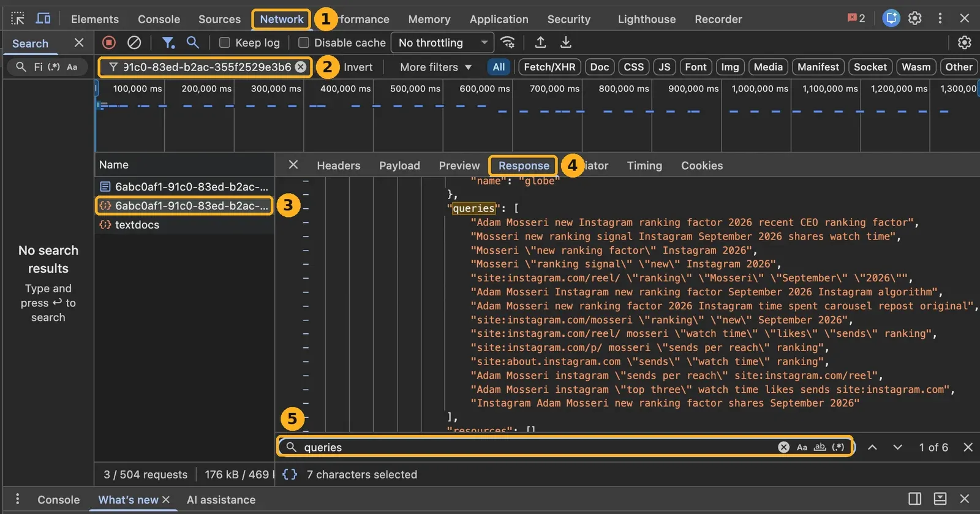
Task: Clear the queries search field
Action: [783, 447]
